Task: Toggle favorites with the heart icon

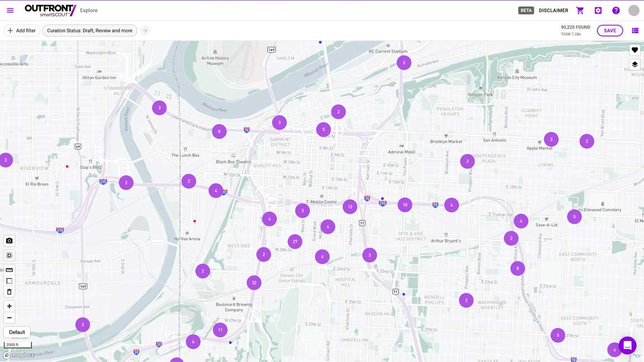Action: (634, 49)
